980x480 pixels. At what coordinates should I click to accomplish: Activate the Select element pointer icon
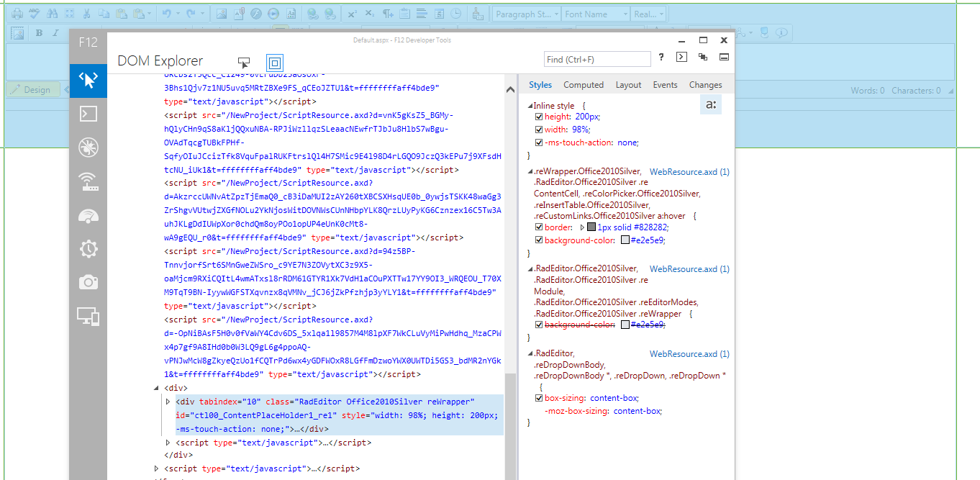pyautogui.click(x=244, y=63)
